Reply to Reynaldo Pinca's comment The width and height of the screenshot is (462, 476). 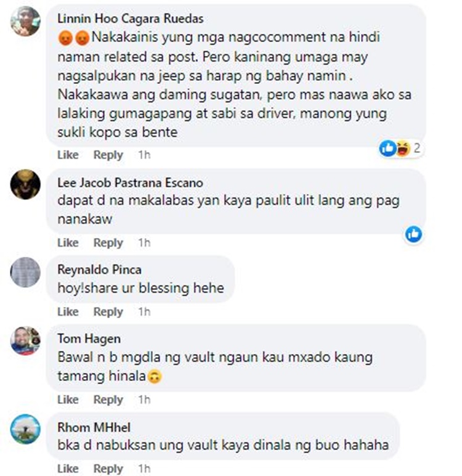click(108, 311)
